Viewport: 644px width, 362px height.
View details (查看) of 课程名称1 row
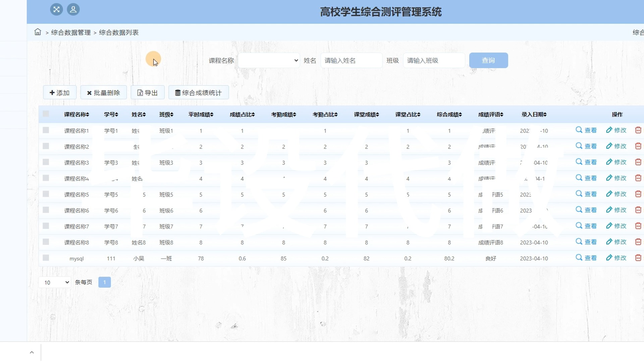point(586,130)
